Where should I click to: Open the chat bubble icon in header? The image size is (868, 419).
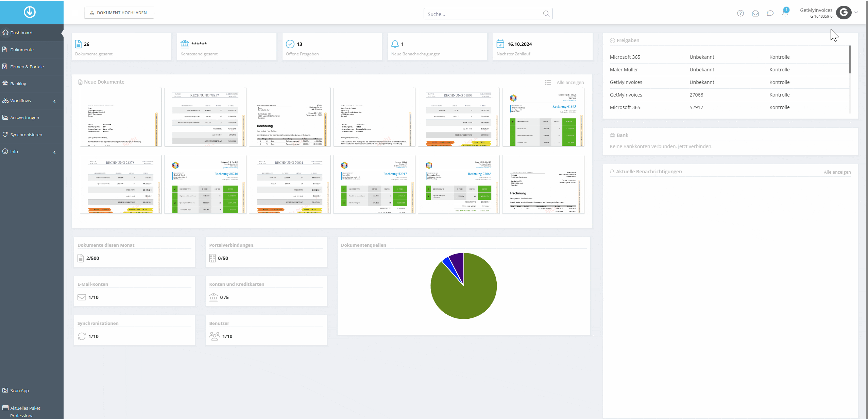770,13
